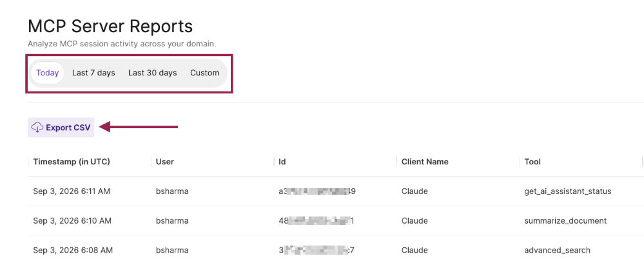The image size is (644, 259).
Task: Choose the Custom date range option
Action: point(204,73)
